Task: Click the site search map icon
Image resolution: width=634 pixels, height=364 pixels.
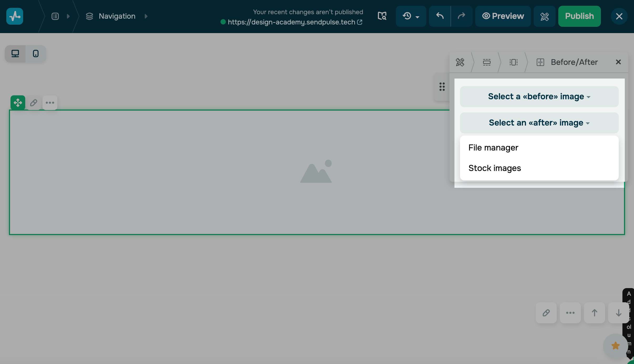Action: click(382, 16)
